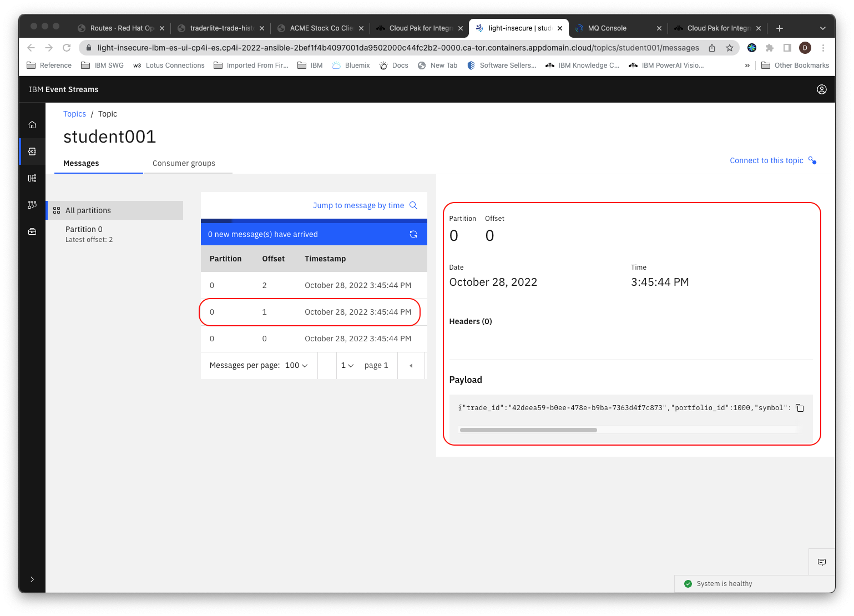This screenshot has width=854, height=616.
Task: Reload the page with the refresh icon
Action: 67,48
